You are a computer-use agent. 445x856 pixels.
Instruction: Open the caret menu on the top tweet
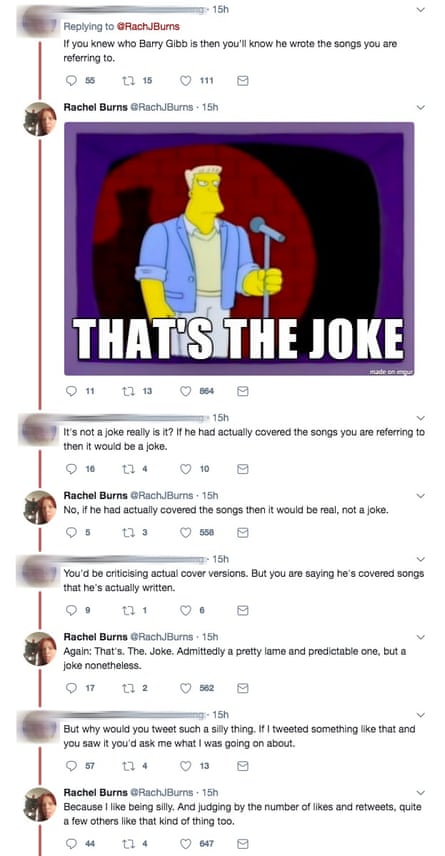point(420,10)
